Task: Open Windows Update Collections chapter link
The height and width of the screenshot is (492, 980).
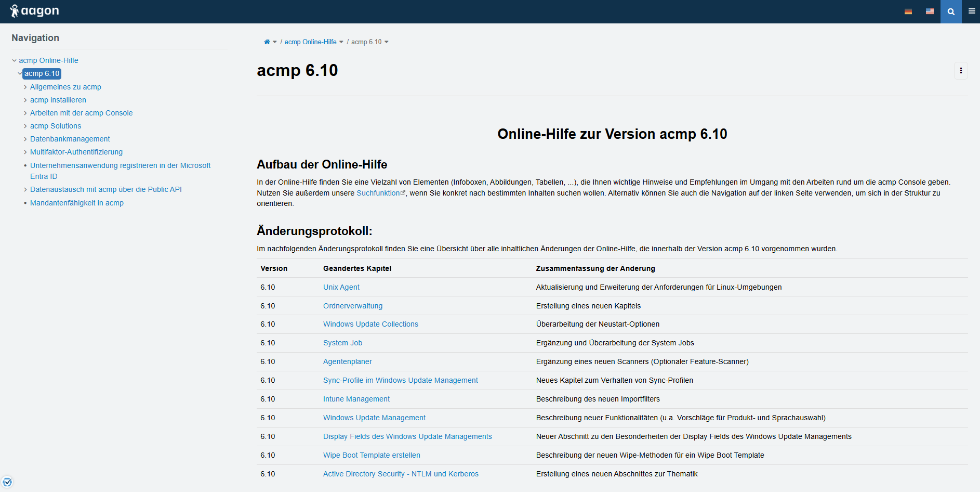Action: click(x=370, y=324)
